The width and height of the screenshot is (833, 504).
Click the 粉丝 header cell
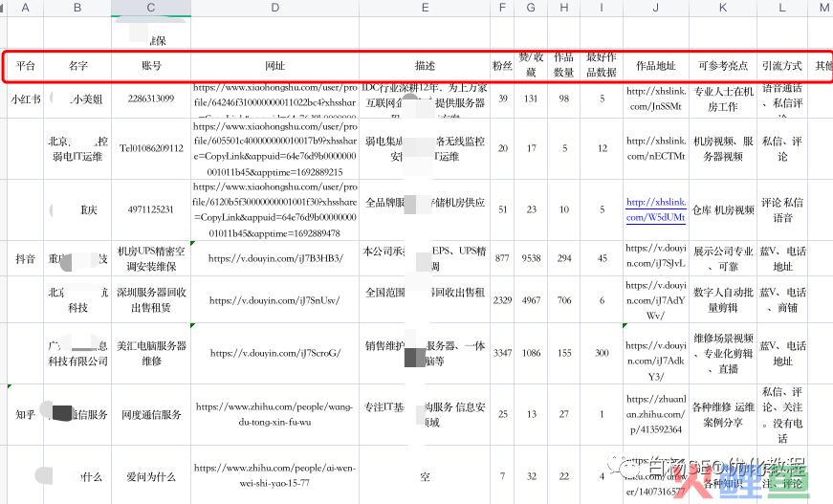coord(502,66)
